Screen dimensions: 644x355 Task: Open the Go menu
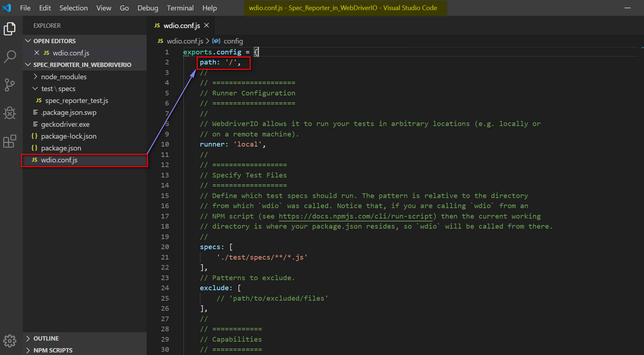point(124,8)
